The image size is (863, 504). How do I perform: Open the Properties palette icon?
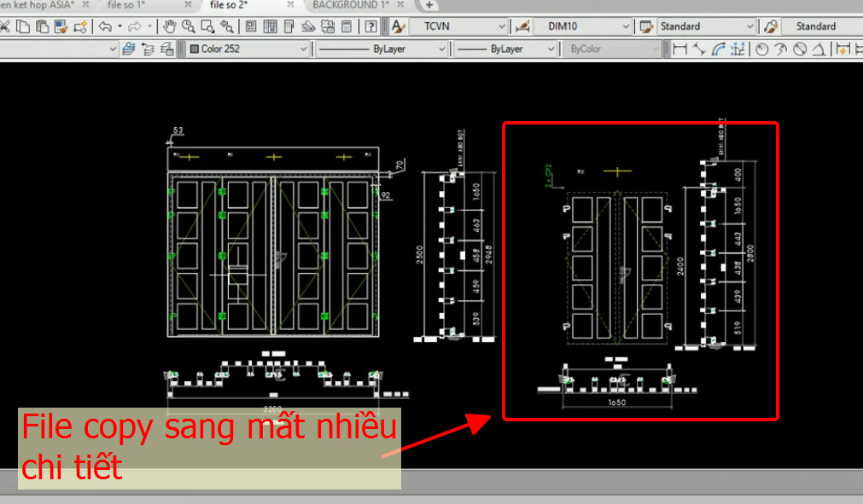tap(249, 26)
